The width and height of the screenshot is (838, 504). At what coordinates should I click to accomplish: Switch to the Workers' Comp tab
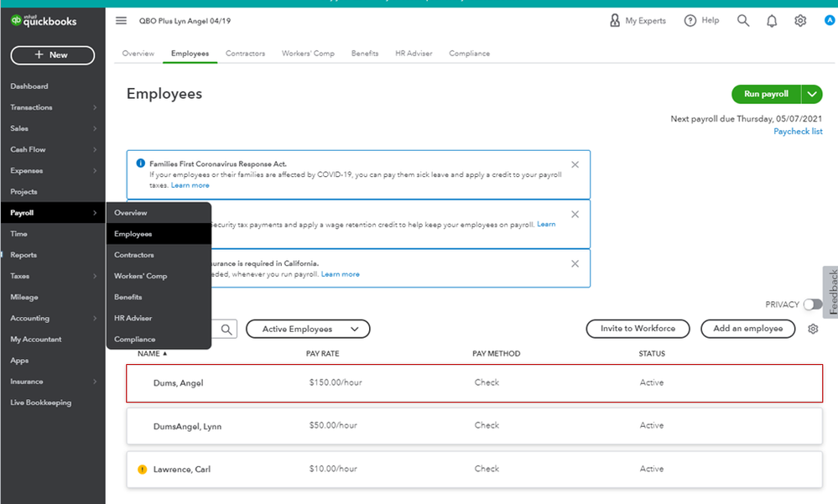coord(308,54)
